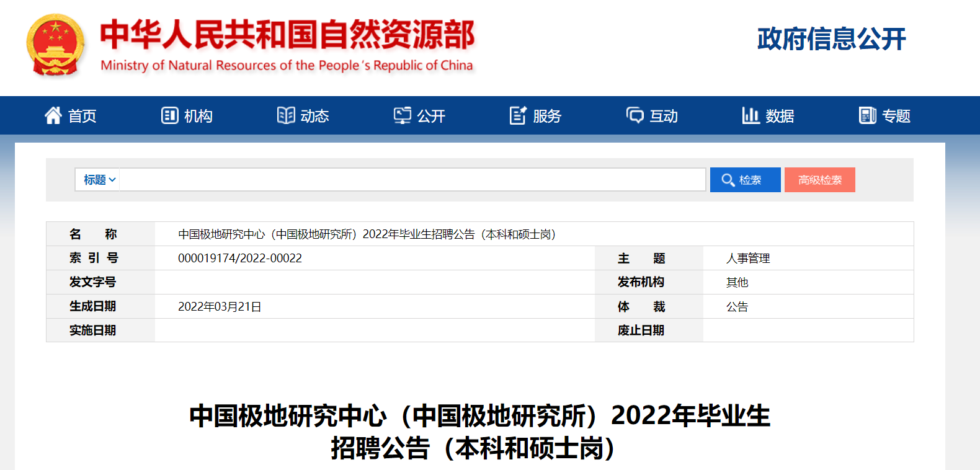
Task: Click the 公开 monitor icon
Action: [403, 115]
